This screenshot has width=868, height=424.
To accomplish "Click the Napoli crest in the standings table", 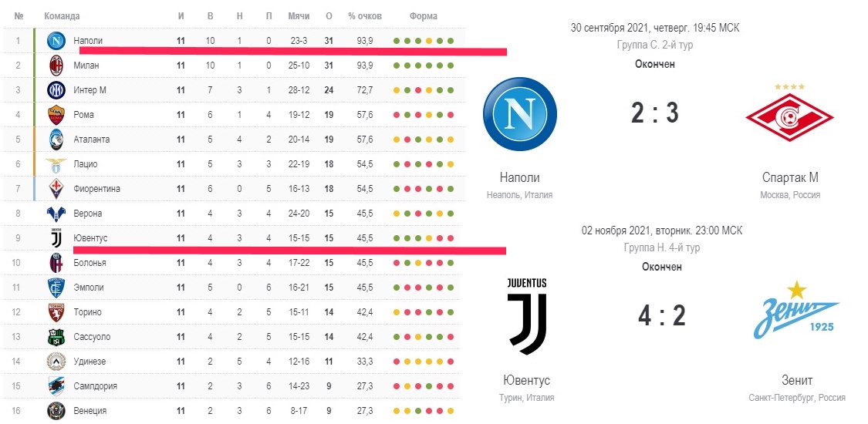I will tap(56, 40).
